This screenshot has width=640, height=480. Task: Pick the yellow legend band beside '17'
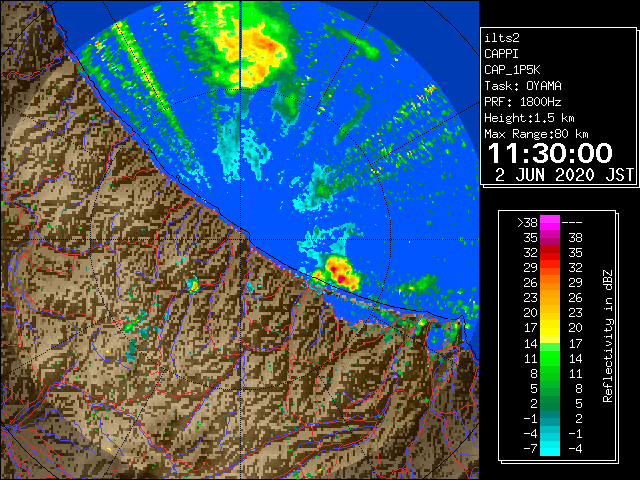550,328
